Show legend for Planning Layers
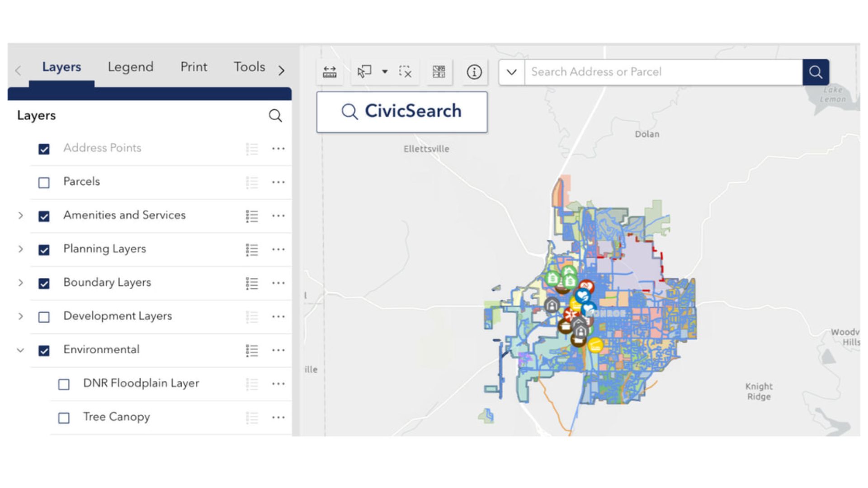Screen dimensions: 868x488 pyautogui.click(x=252, y=249)
